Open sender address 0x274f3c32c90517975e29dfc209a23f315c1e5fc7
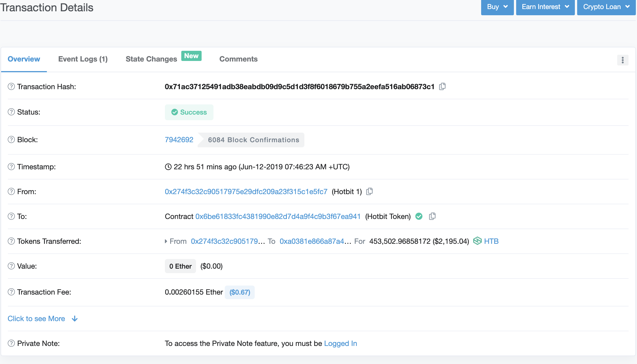The image size is (637, 364). click(x=246, y=192)
